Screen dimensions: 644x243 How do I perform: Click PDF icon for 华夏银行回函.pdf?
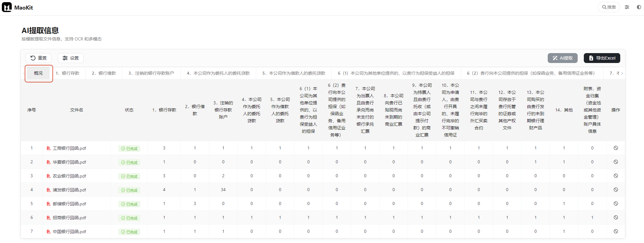[x=48, y=162]
